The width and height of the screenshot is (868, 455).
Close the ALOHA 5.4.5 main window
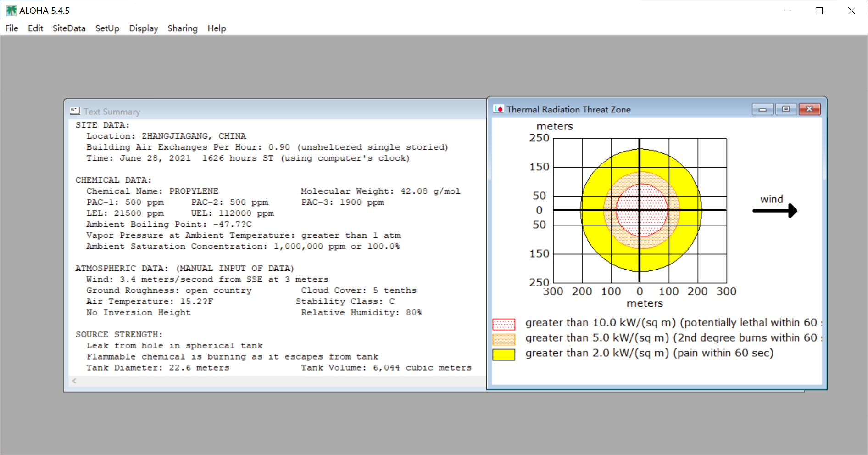pyautogui.click(x=851, y=11)
